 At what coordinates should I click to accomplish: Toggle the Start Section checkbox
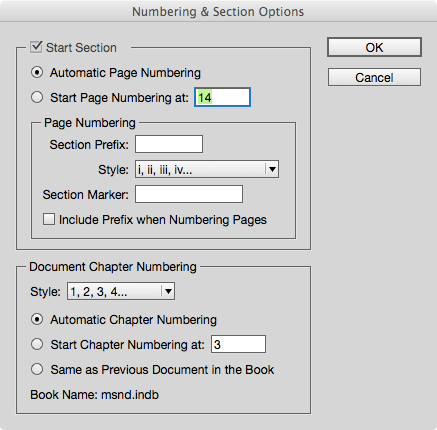pos(36,47)
